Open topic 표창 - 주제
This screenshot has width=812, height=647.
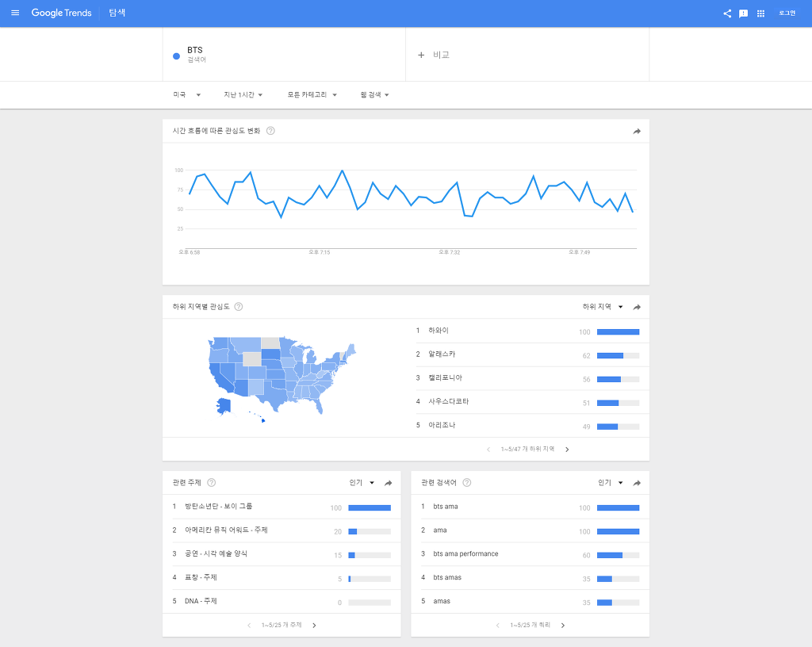pyautogui.click(x=201, y=577)
